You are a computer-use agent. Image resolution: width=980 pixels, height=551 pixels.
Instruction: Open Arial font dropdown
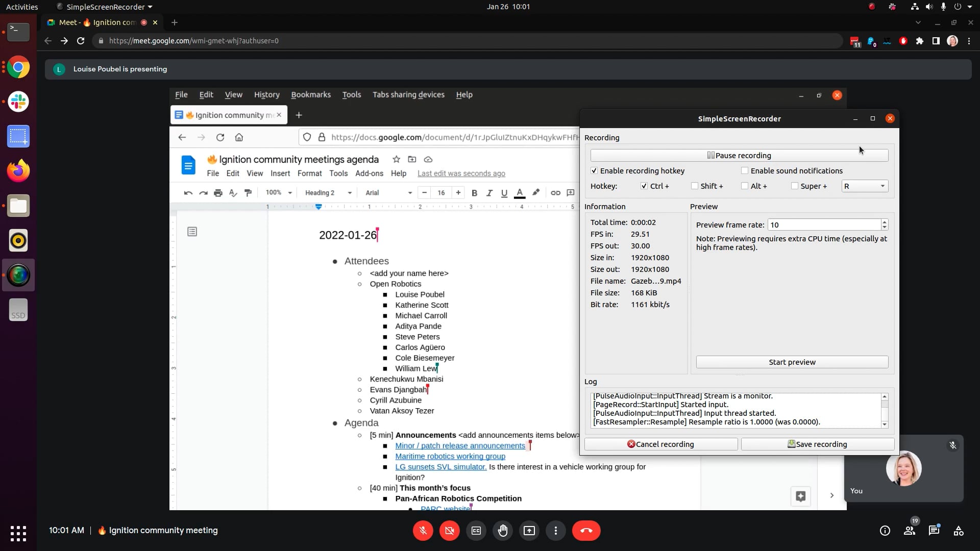(x=388, y=193)
